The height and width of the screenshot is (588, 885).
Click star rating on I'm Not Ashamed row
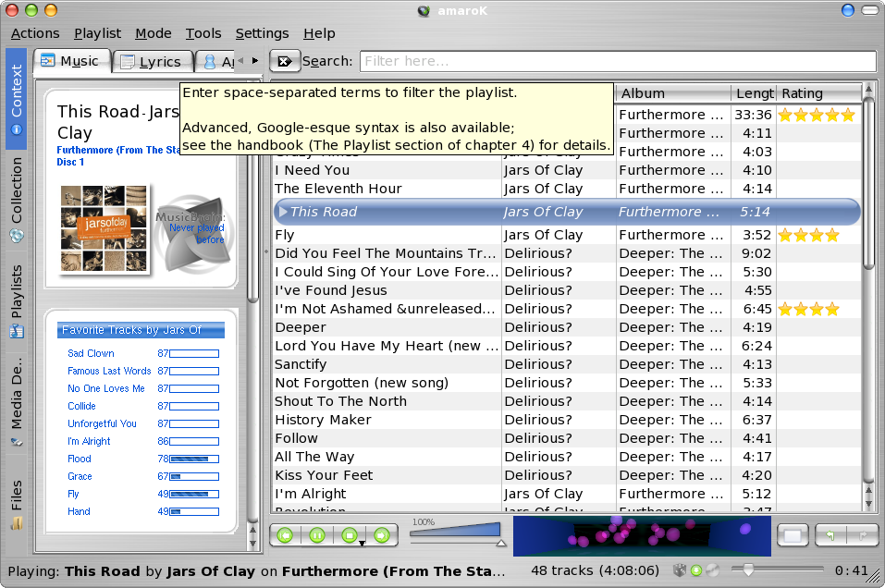click(809, 309)
